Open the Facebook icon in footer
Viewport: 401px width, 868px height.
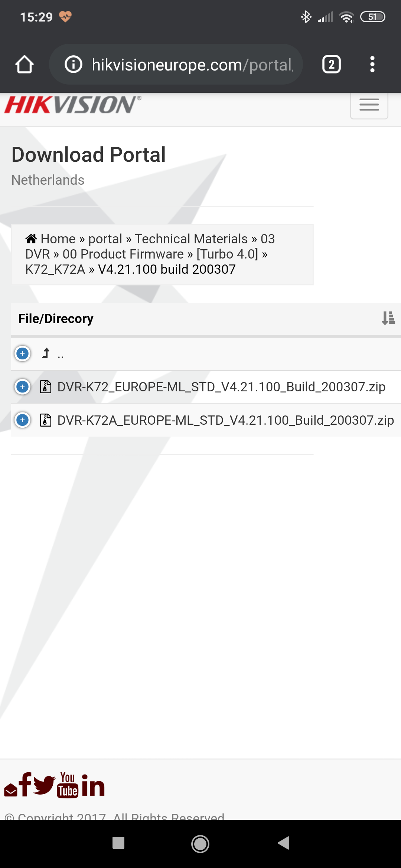(26, 784)
